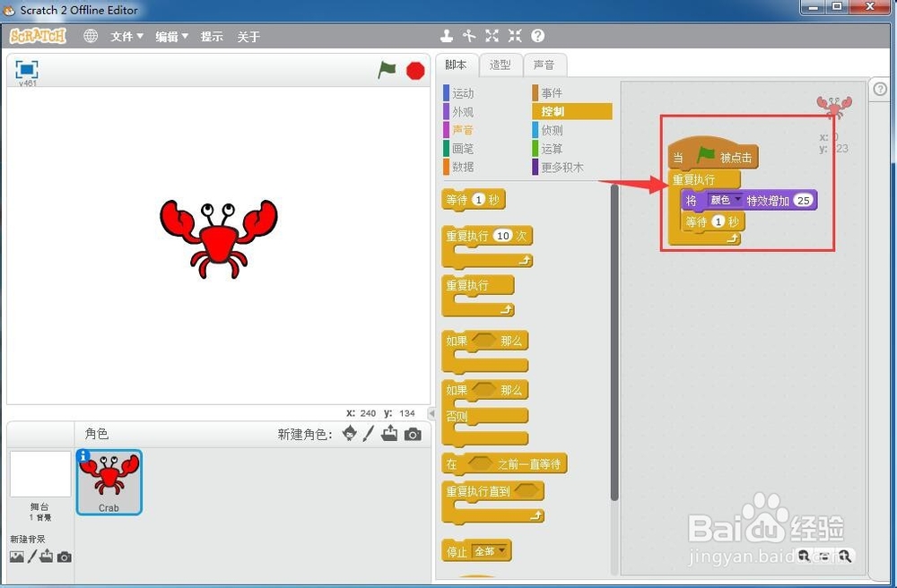Reset scripts area zoom

[x=823, y=556]
